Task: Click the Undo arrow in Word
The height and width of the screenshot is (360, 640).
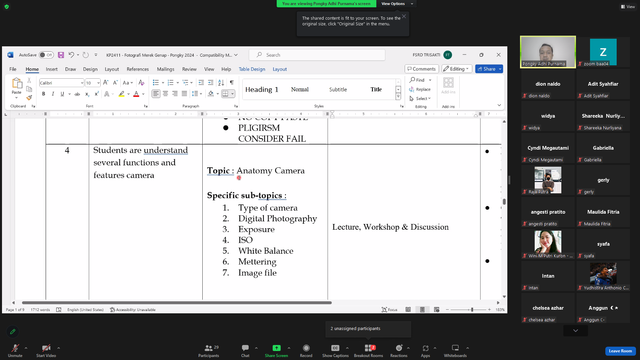Action: coord(71,55)
